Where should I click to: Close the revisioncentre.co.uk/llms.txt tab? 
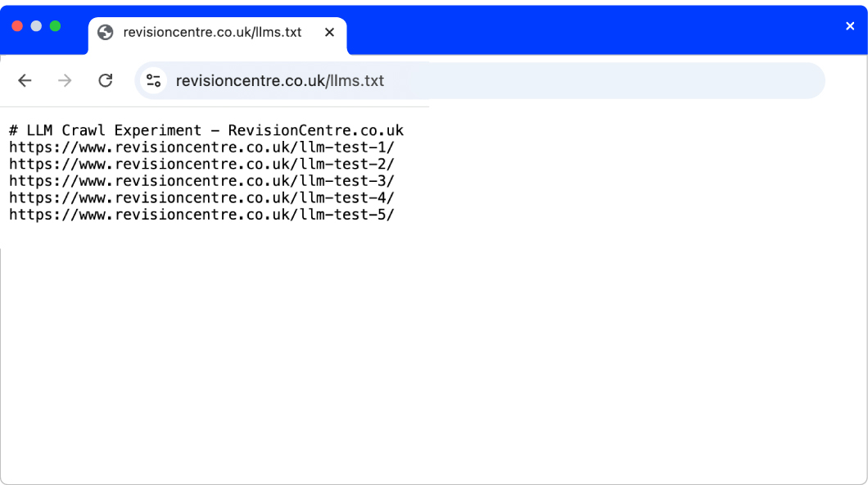coord(329,33)
